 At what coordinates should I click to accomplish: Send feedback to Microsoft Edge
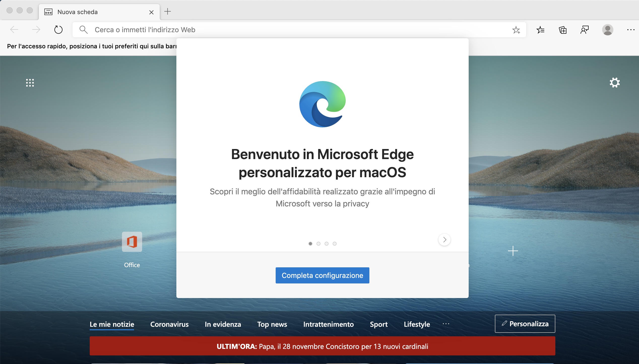tap(585, 30)
